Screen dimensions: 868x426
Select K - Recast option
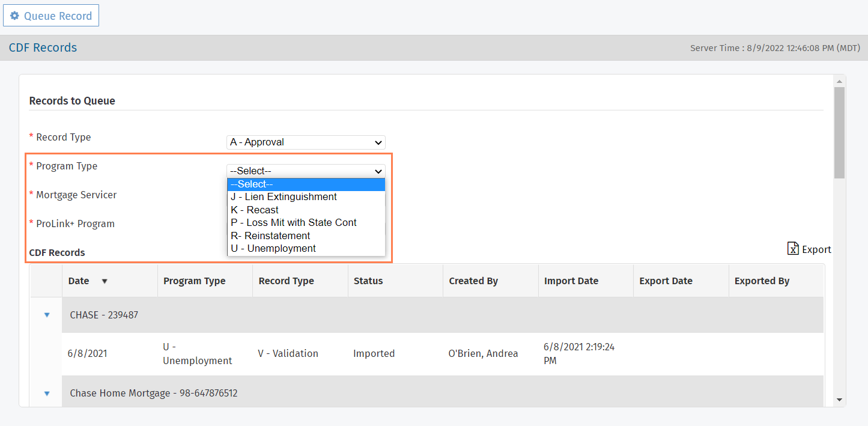click(x=255, y=210)
